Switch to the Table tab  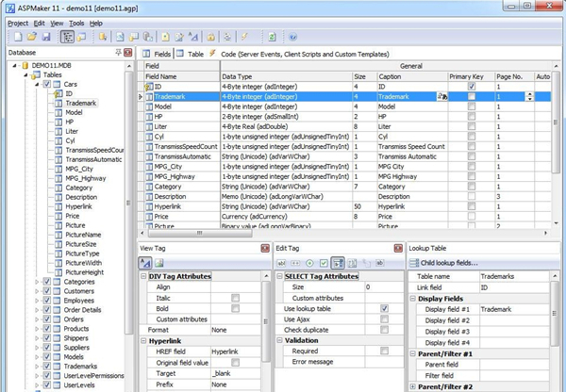[195, 54]
